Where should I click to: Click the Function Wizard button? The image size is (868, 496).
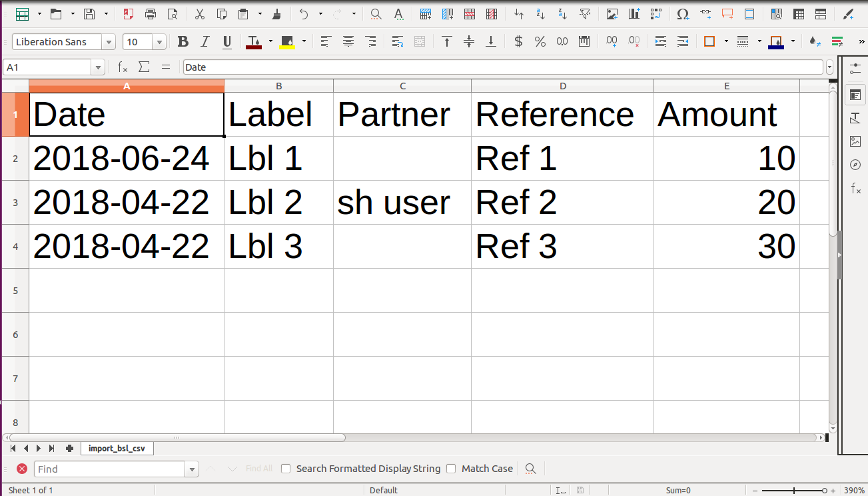point(123,67)
